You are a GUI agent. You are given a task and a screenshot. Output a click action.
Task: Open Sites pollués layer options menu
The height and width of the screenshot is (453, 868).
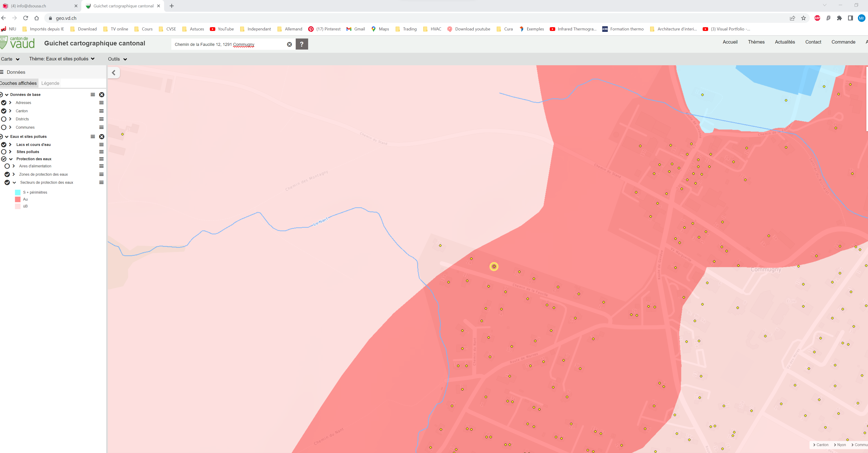click(x=101, y=152)
